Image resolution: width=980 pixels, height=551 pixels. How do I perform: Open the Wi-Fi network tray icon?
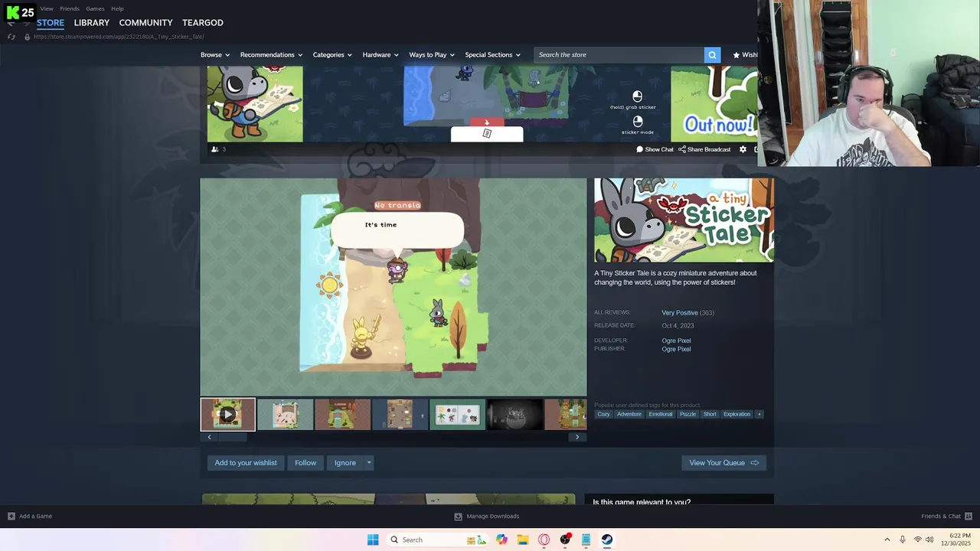pyautogui.click(x=918, y=540)
